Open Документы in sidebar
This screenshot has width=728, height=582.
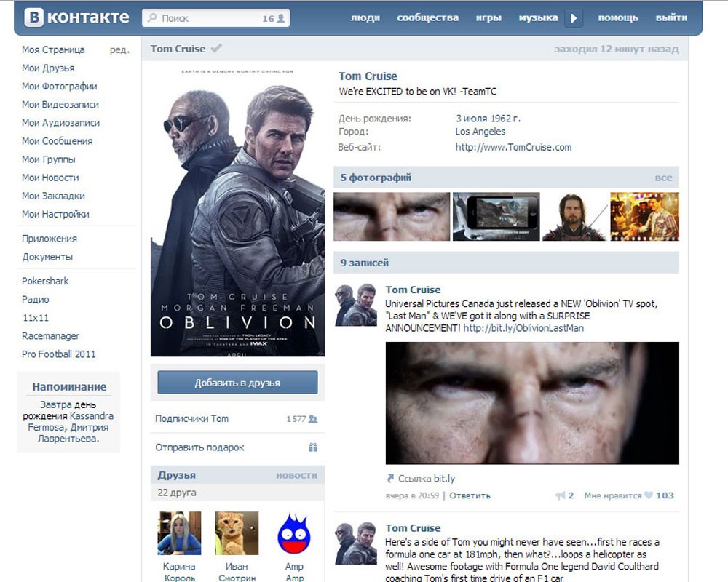[47, 257]
